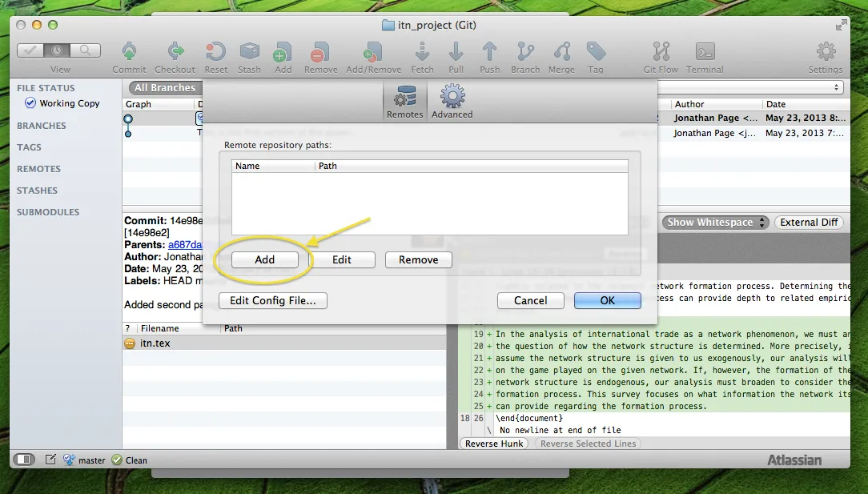Select the itn.tex file row
Viewport: 868px width, 494px height.
click(155, 343)
